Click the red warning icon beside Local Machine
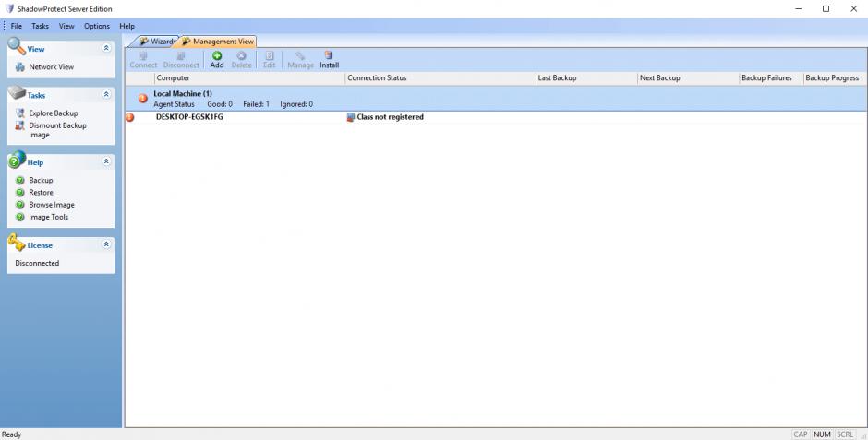Image resolution: width=868 pixels, height=440 pixels. click(143, 99)
